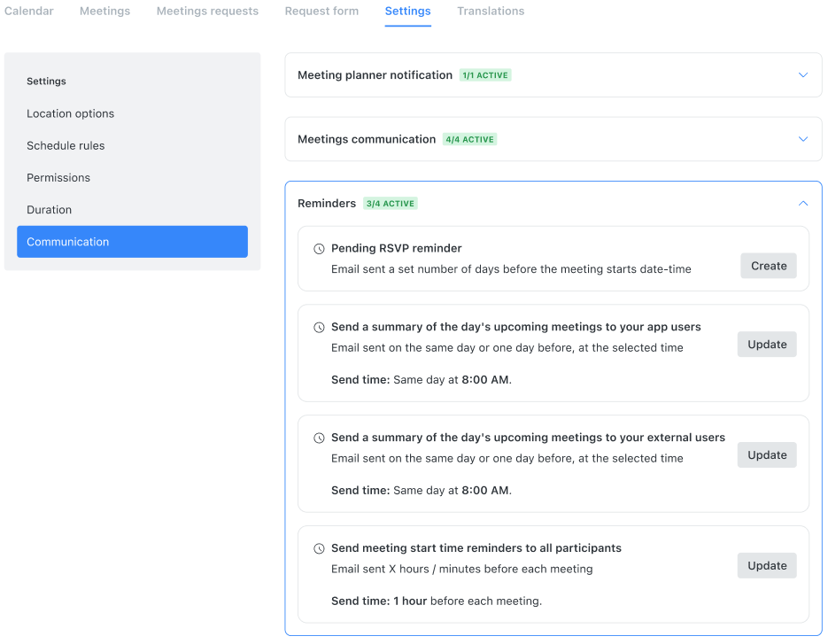Click the 3/4 ACTIVE badge
This screenshot has height=644, width=828.
point(391,204)
